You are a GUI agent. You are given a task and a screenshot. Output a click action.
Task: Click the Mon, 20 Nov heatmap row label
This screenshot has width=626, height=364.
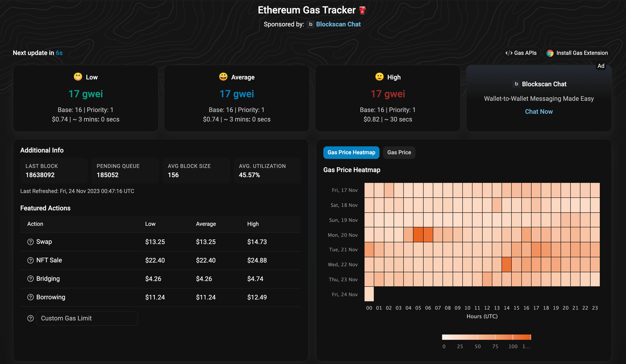pos(343,235)
